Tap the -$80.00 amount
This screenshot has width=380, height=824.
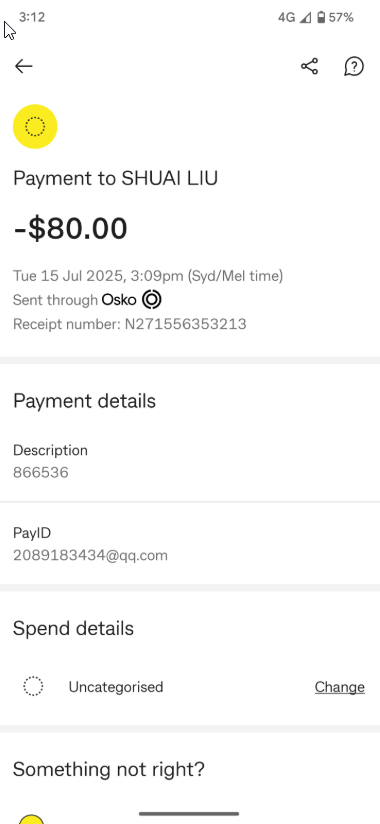[70, 229]
